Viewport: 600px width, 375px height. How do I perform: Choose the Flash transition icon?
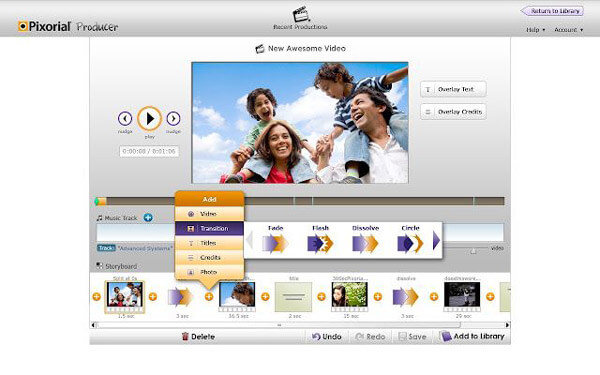[x=320, y=244]
